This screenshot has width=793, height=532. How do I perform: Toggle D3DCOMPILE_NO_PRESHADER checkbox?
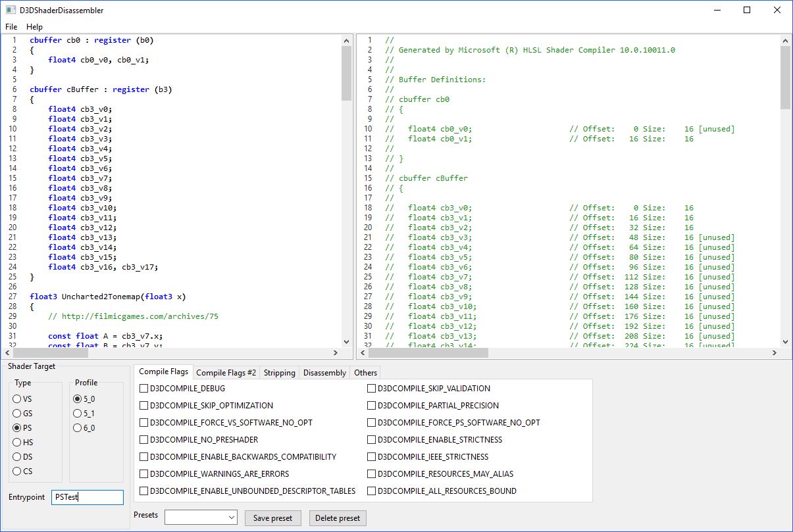click(199, 440)
